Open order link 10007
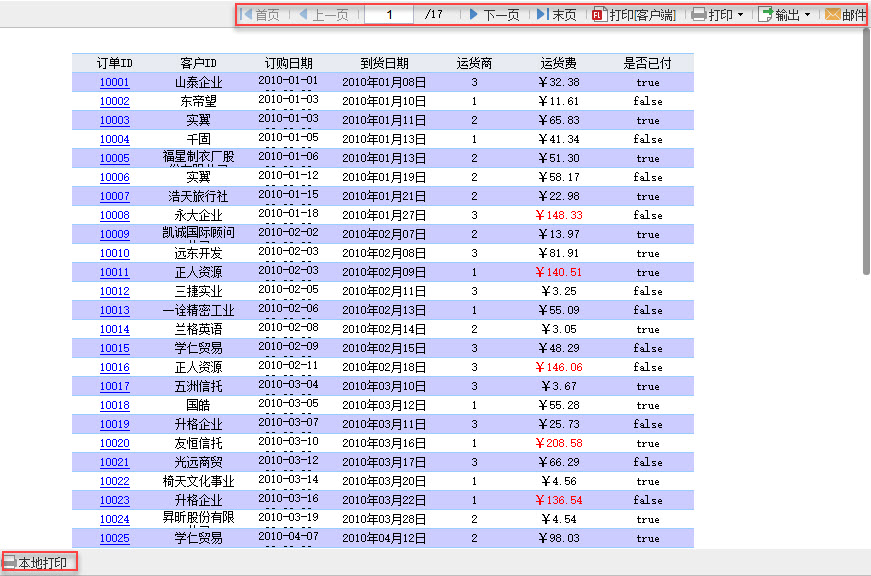The width and height of the screenshot is (871, 576). 114,196
